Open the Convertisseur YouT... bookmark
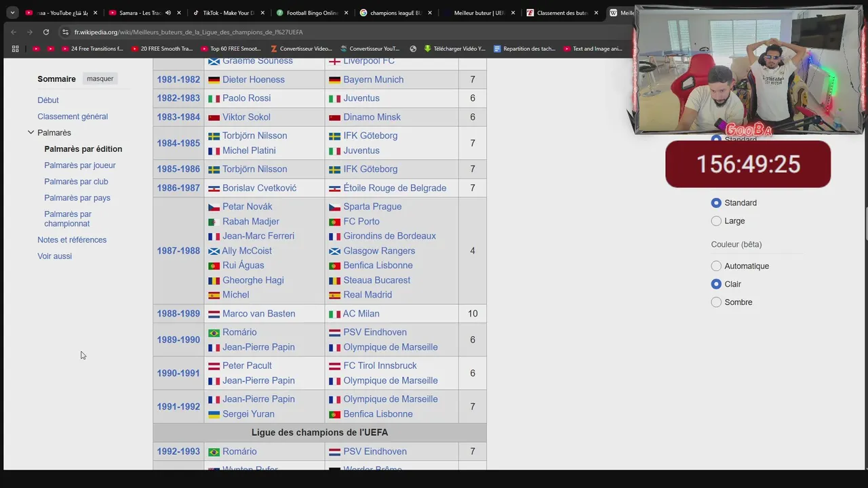 (370, 49)
